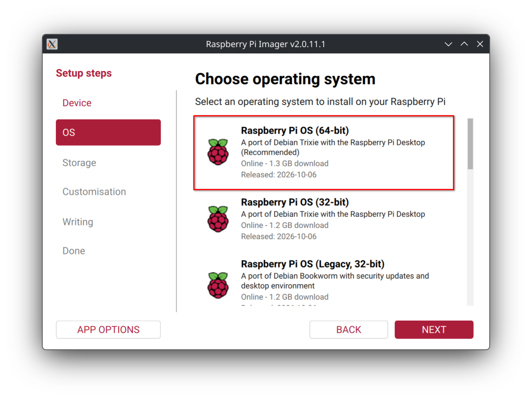Click 'Online - 1.2 GB download' under Legacy entry
Viewport: 532px width, 400px height.
click(x=285, y=297)
